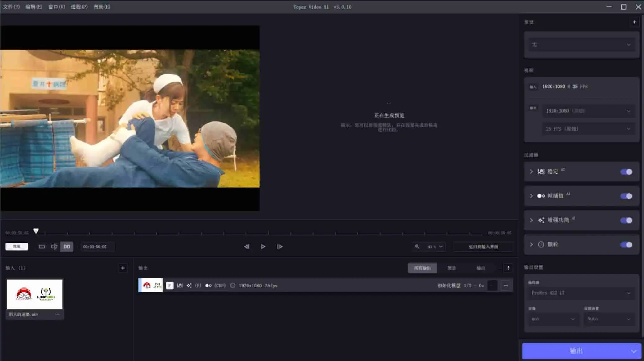Toggle off the 稳定 stabilization filter
Viewport: 644px width, 361px height.
click(626, 172)
